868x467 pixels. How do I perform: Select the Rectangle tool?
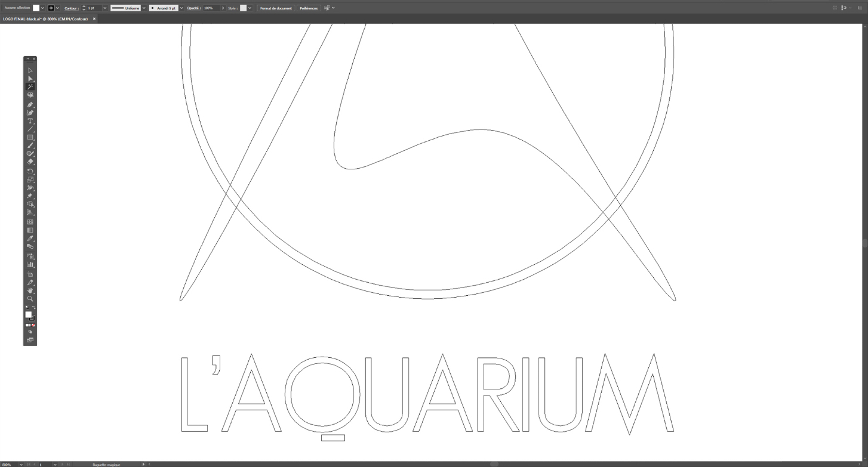pyautogui.click(x=30, y=137)
